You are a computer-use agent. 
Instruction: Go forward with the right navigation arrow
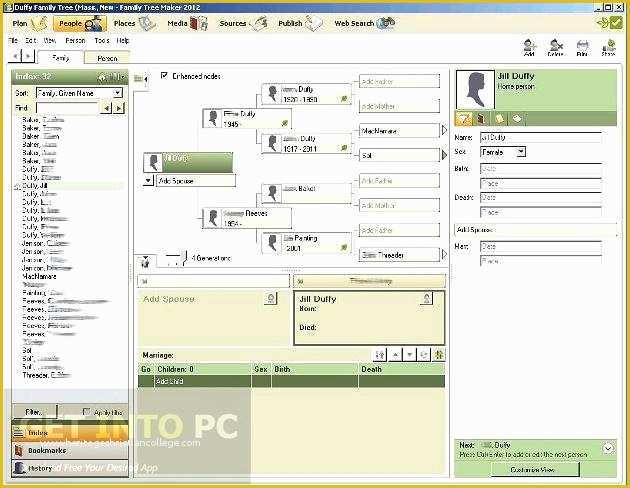[x=28, y=56]
